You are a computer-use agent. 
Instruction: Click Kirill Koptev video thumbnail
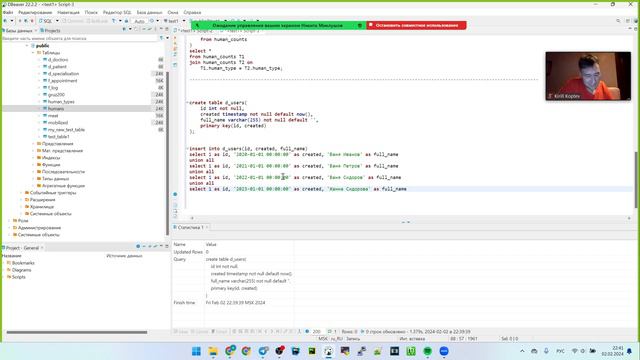(x=588, y=76)
